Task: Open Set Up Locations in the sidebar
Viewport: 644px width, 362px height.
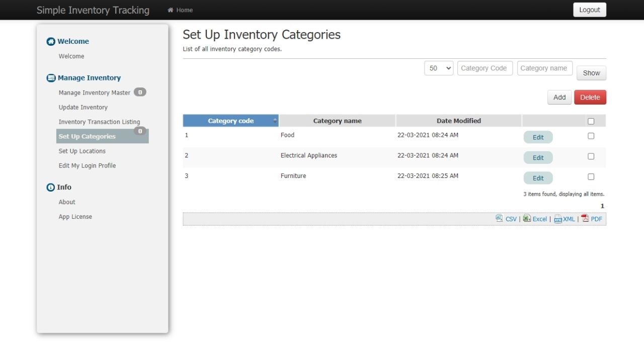Action: (82, 151)
